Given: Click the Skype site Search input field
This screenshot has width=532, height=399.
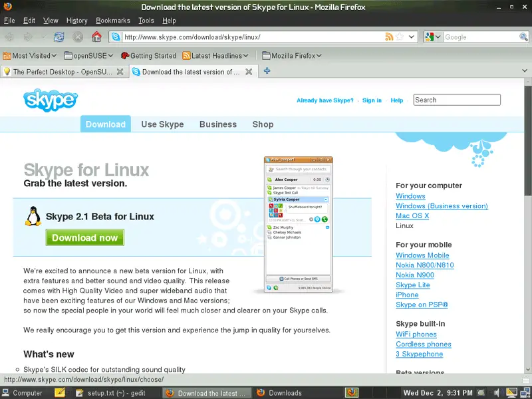Looking at the screenshot, I should pyautogui.click(x=457, y=100).
